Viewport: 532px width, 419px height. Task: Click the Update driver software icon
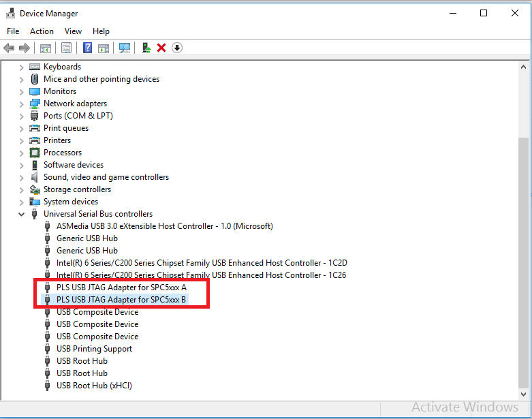click(146, 48)
